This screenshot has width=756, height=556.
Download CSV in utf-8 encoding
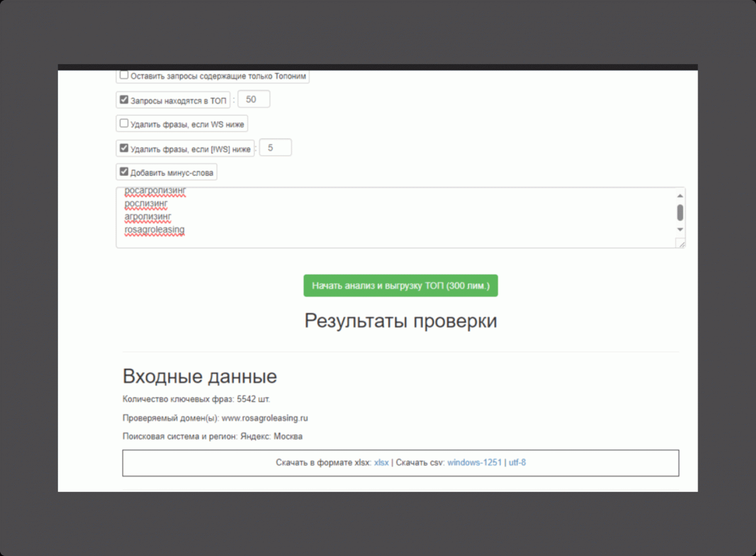517,462
